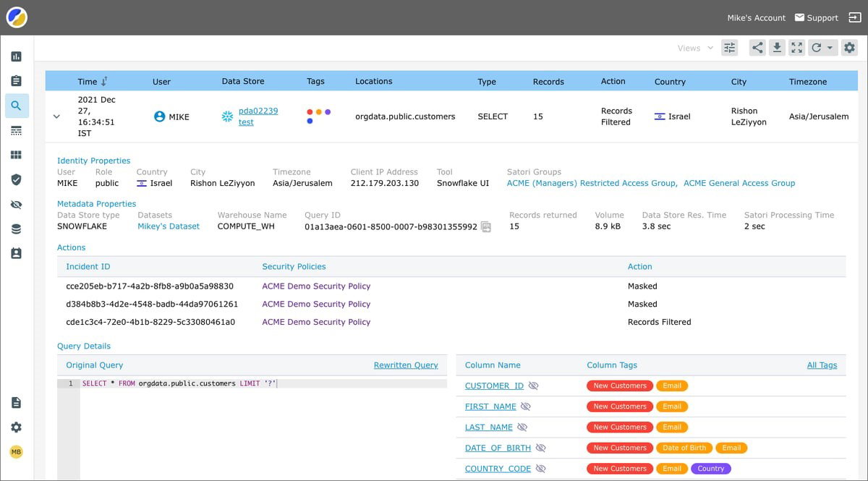This screenshot has width=868, height=481.
Task: Click the red tag dot
Action: pos(310,112)
